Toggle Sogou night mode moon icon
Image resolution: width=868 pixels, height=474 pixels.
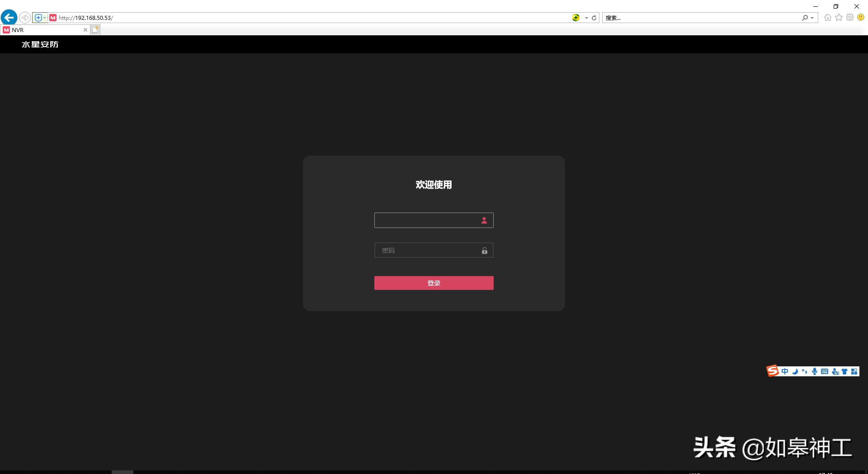[x=794, y=371]
